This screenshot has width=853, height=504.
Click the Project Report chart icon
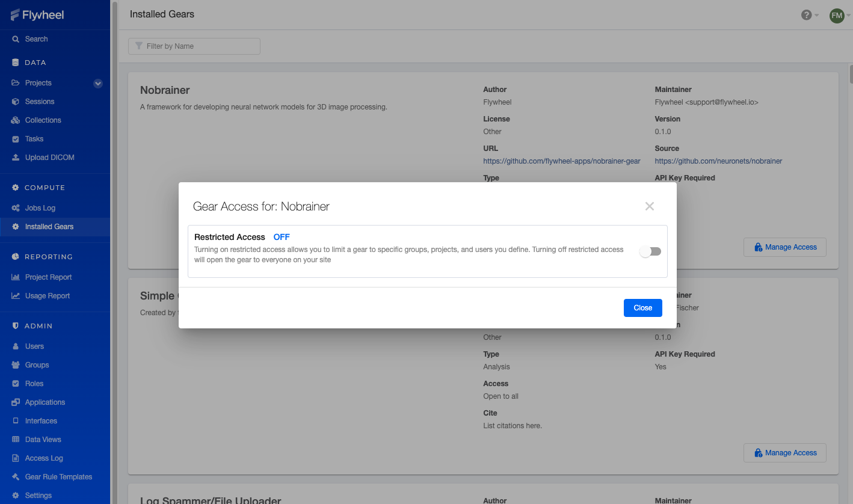click(x=16, y=277)
